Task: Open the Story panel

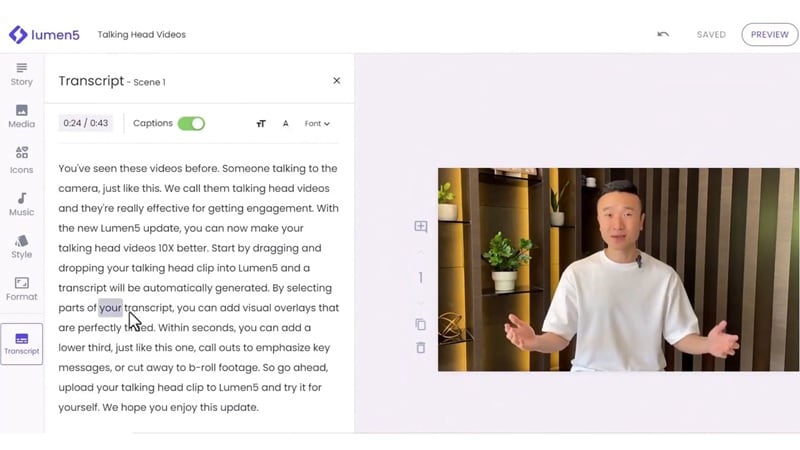Action: (21, 74)
